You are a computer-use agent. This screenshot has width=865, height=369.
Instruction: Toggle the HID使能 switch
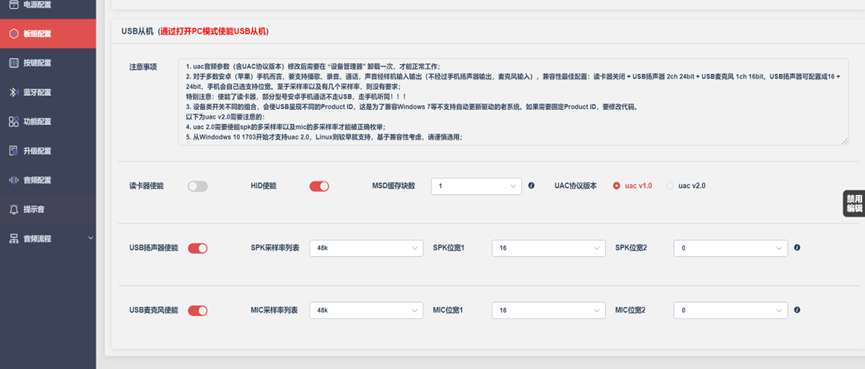319,186
